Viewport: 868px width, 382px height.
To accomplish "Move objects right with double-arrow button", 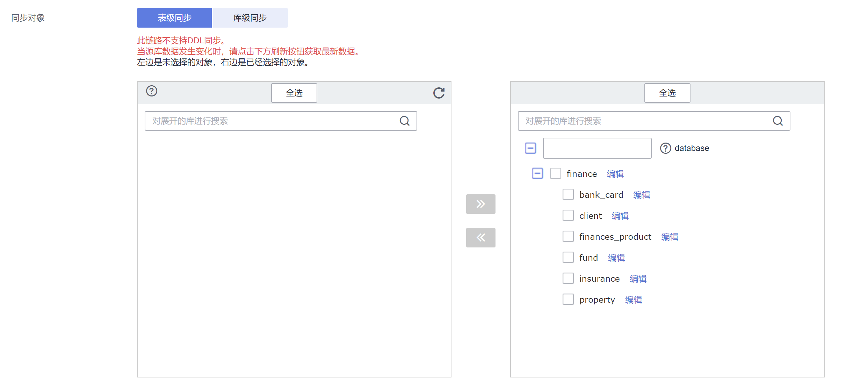I will [480, 204].
